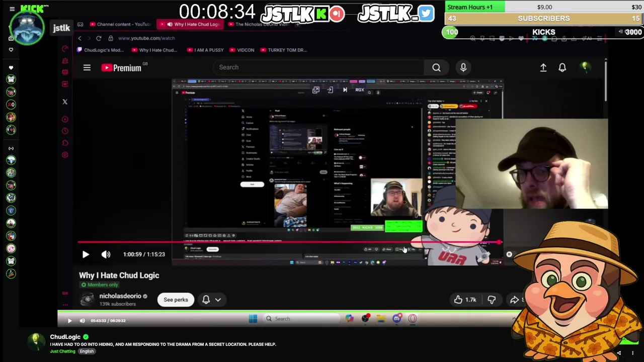The height and width of the screenshot is (362, 644).
Task: Open the Kick hamburger menu
Action: coord(12,9)
